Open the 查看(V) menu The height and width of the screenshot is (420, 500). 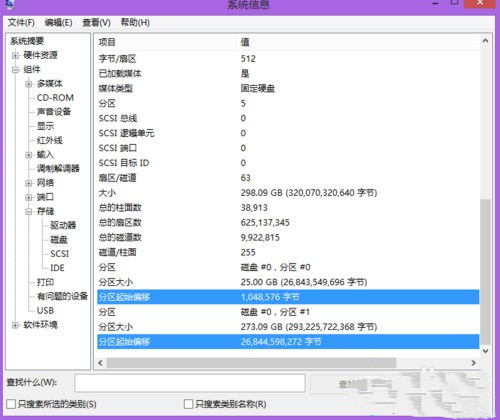[97, 23]
